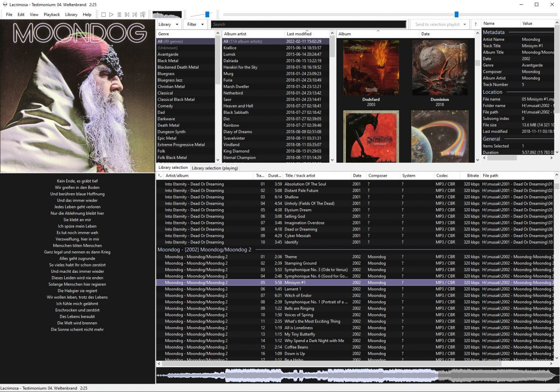Skip to the previous track icon
Image resolution: width=560 pixels, height=392 pixels.
(127, 15)
